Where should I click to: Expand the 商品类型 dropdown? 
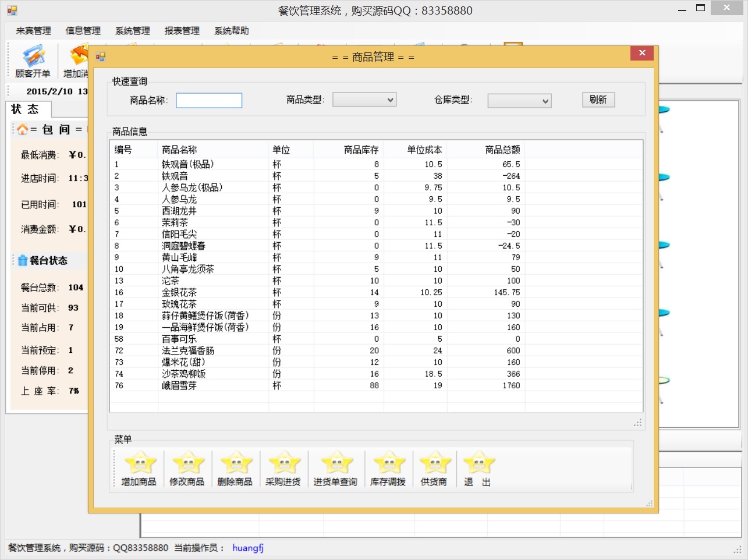pos(364,100)
